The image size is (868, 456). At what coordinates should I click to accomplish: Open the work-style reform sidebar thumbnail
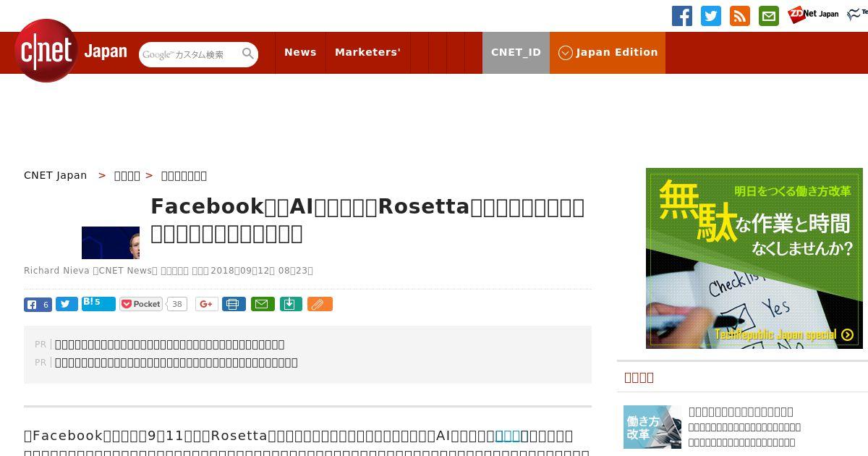(652, 427)
